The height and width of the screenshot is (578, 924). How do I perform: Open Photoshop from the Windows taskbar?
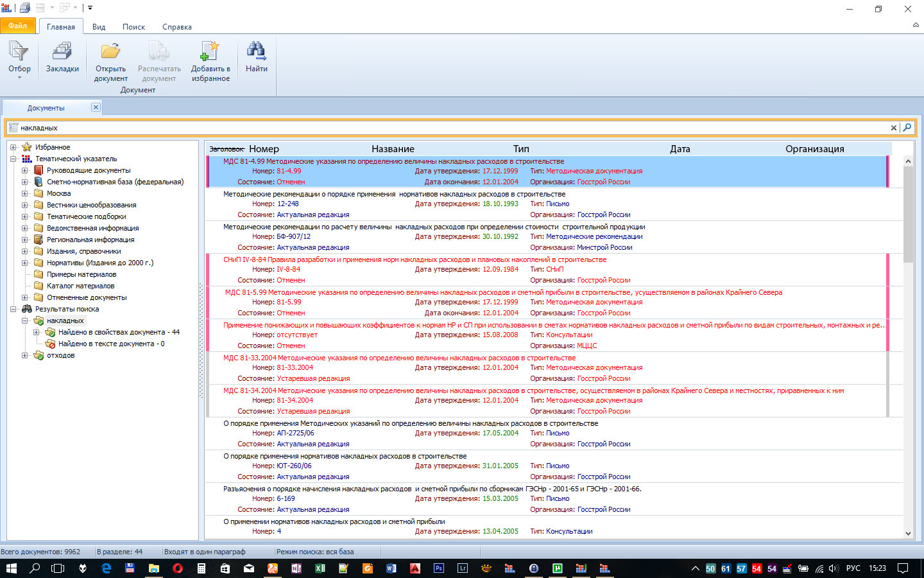[439, 568]
